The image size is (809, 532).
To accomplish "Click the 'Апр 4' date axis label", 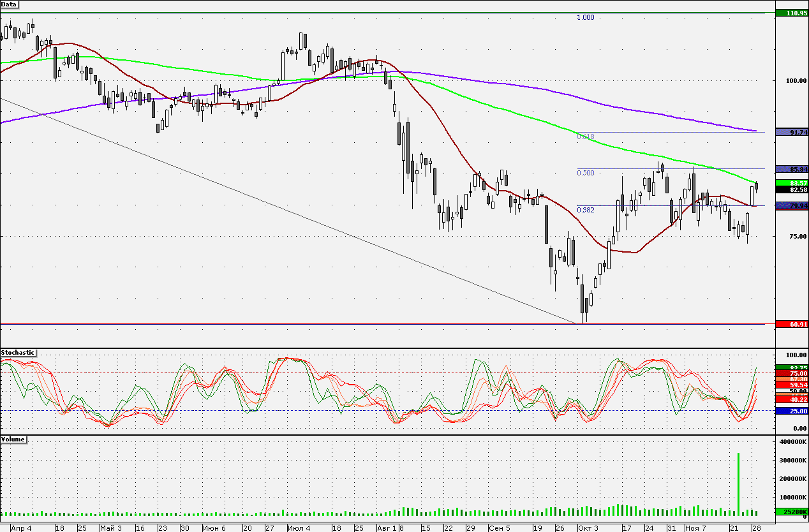I will coord(21,528).
